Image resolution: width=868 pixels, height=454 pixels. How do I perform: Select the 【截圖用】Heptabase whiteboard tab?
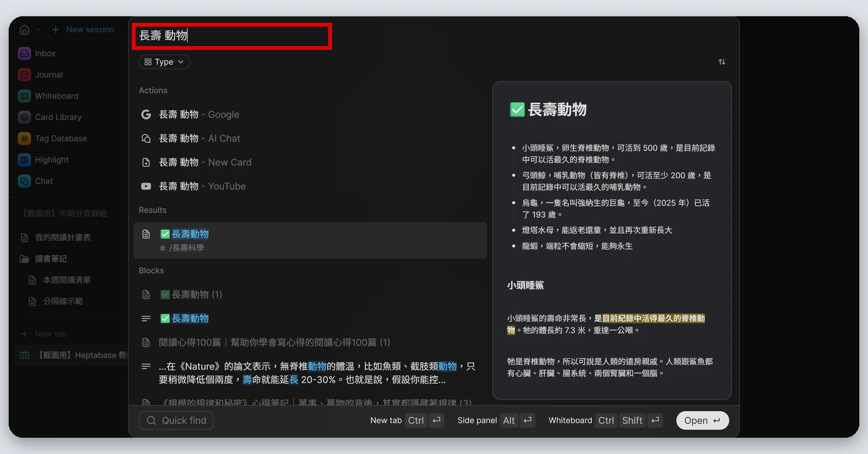pyautogui.click(x=72, y=355)
